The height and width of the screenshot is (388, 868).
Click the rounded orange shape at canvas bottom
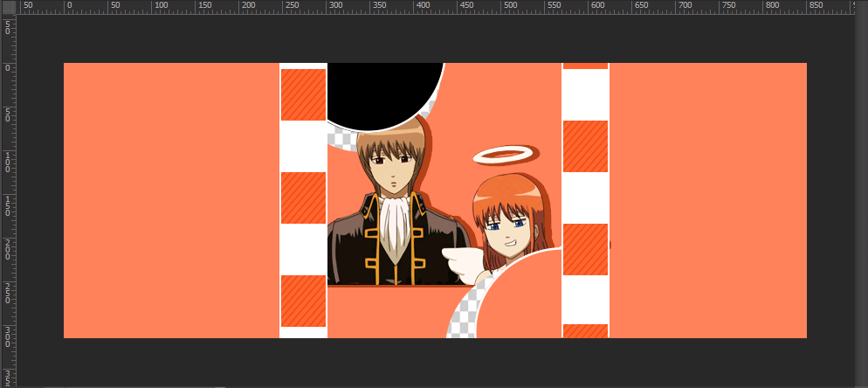coord(519,294)
